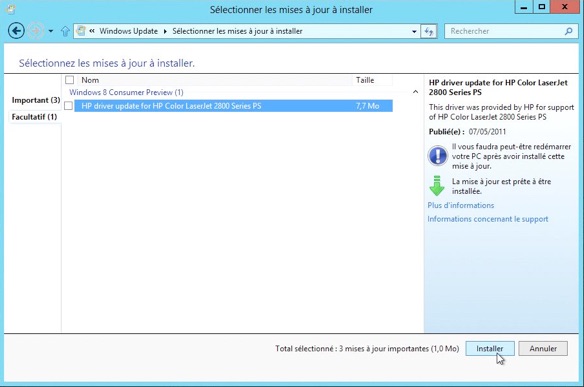Click the greyed Forward arrow button
This screenshot has width=584, height=387.
click(x=36, y=31)
